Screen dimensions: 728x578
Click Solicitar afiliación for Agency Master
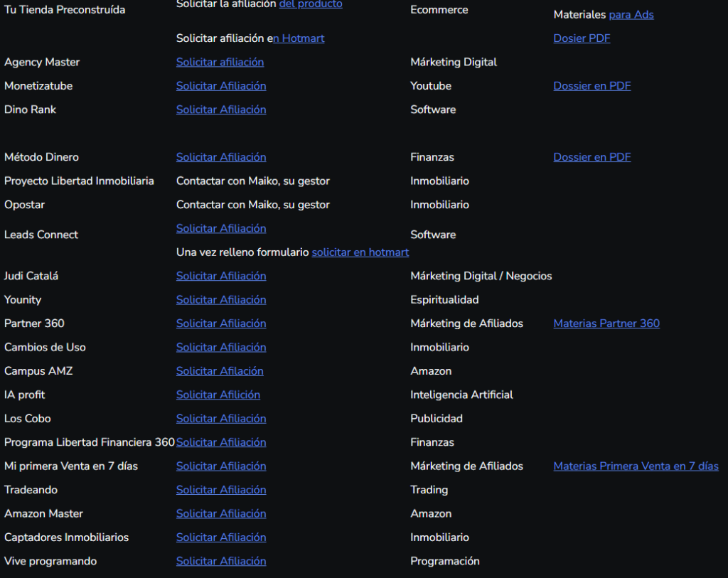(220, 63)
